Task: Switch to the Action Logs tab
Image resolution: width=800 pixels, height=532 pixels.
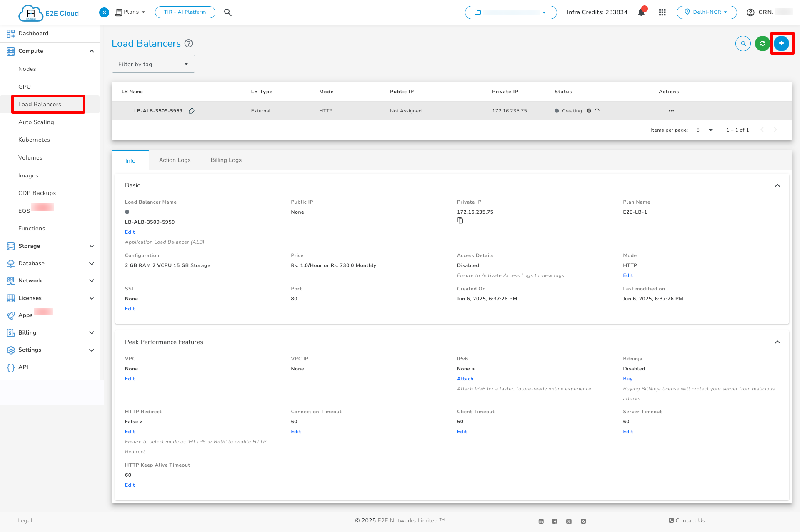Action: [175, 160]
